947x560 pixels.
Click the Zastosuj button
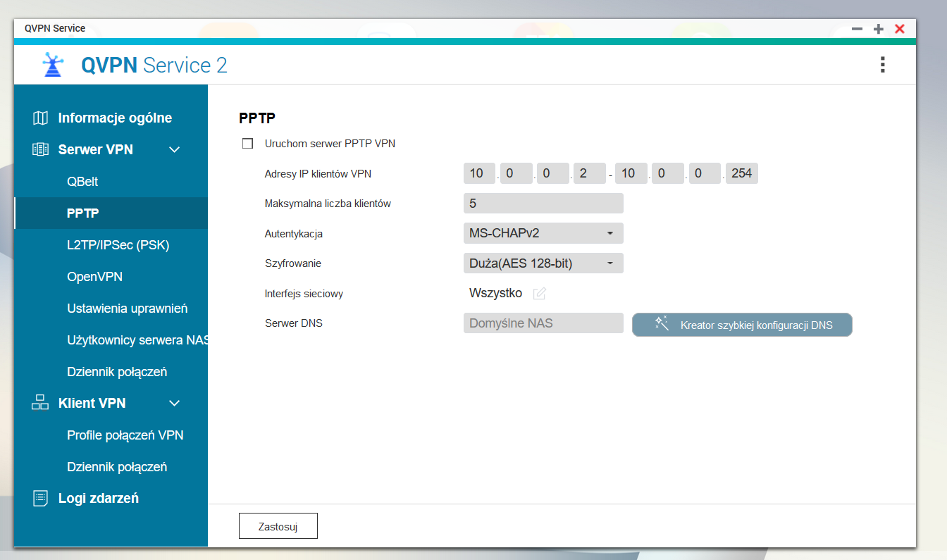pyautogui.click(x=278, y=525)
